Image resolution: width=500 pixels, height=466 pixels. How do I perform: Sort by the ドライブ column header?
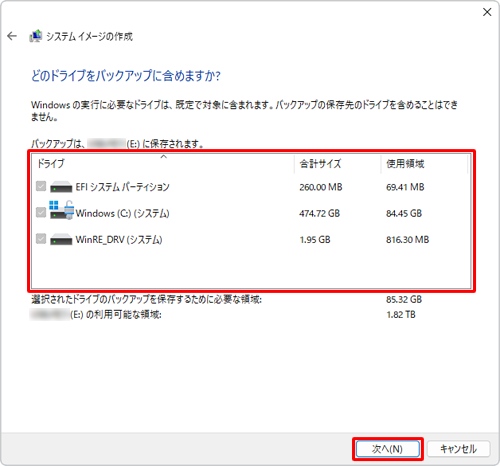(x=163, y=164)
